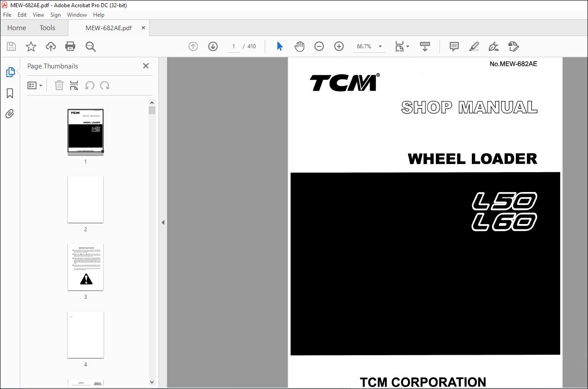Select the MEW-682AE.pdf document tab
The height and width of the screenshot is (389, 588).
[x=109, y=28]
